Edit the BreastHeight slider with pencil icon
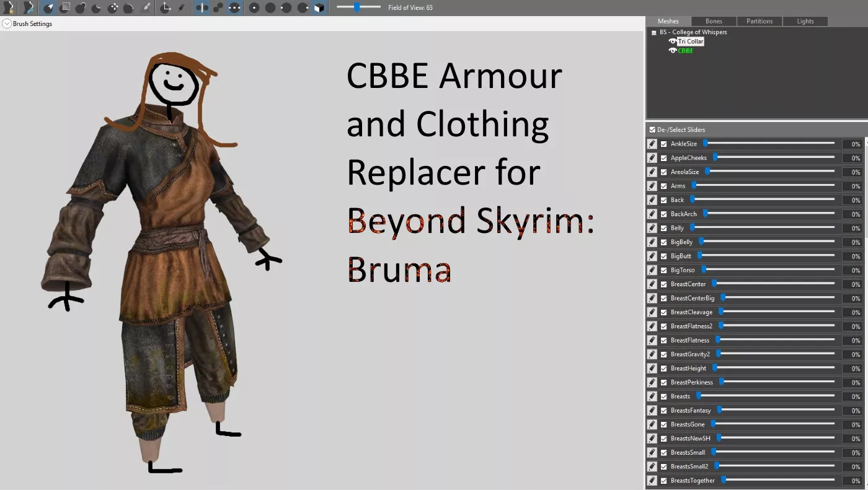 coord(652,368)
